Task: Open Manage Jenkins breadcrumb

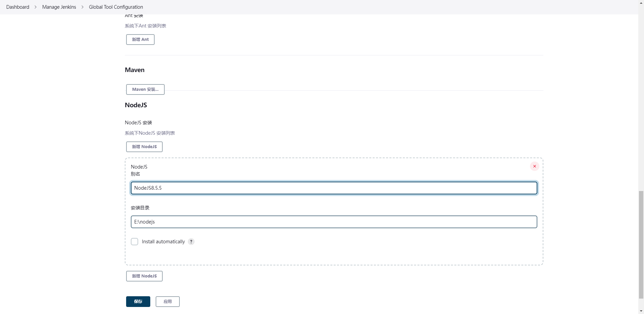Action: pyautogui.click(x=59, y=7)
